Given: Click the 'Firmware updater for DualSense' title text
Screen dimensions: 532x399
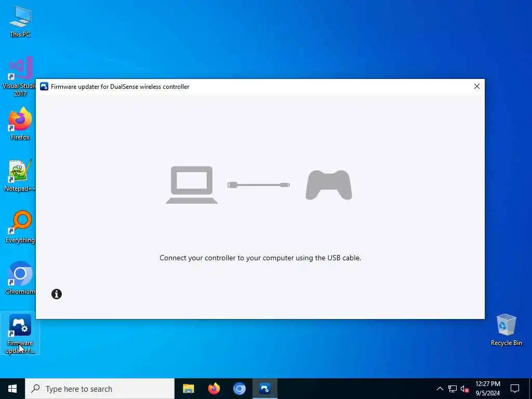Looking at the screenshot, I should [120, 87].
